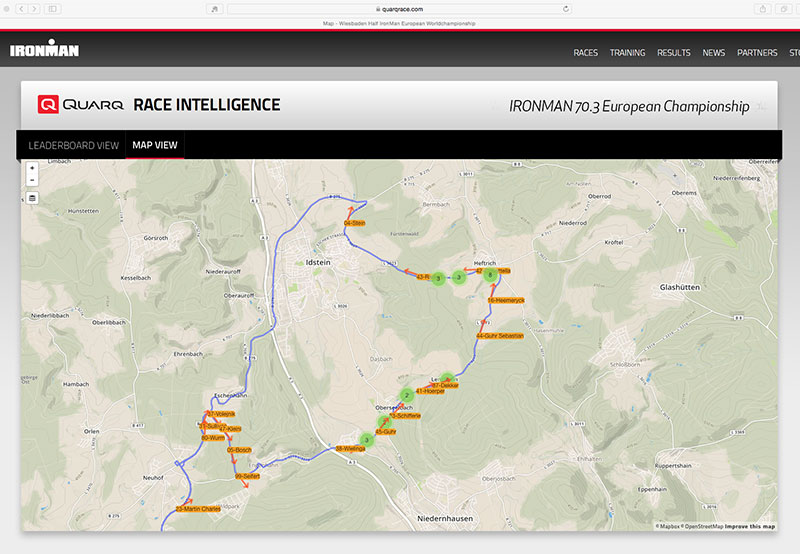Select the athlete marker ending in Schifferle
The image size is (800, 554).
pos(406,416)
